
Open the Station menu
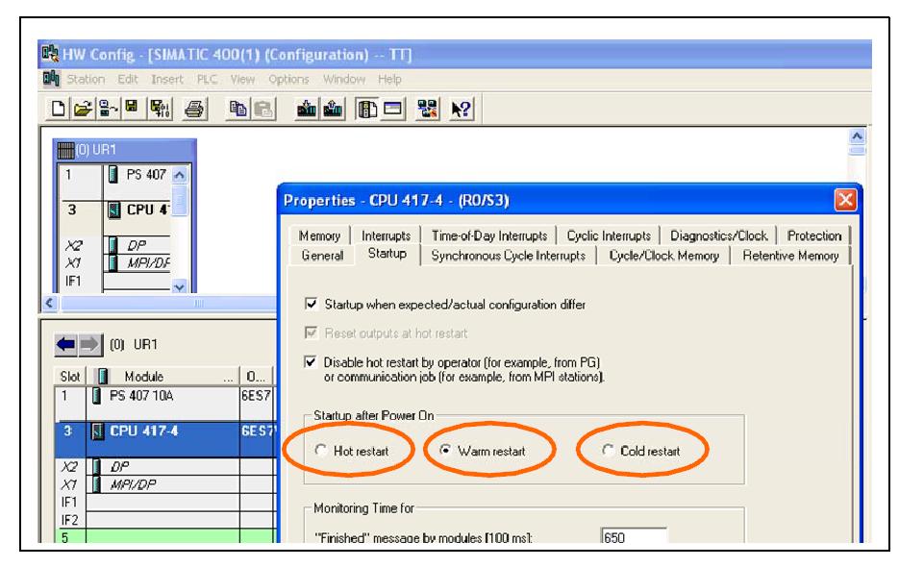[86, 79]
